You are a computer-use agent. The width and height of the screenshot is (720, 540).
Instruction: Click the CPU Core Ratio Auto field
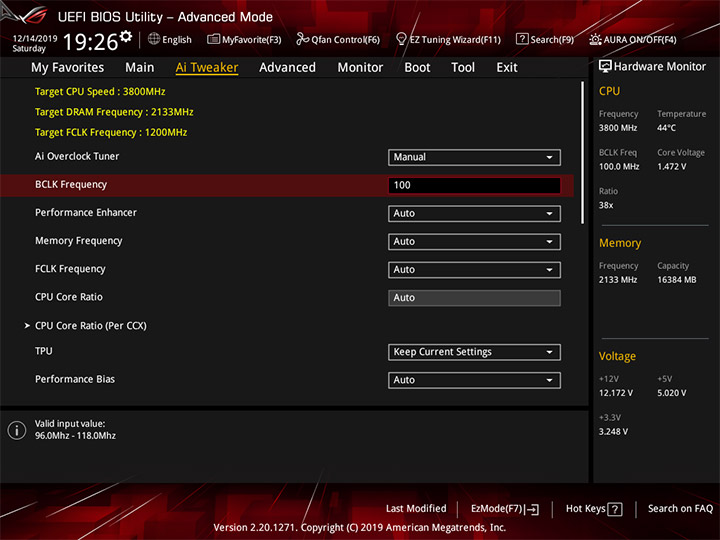[474, 298]
